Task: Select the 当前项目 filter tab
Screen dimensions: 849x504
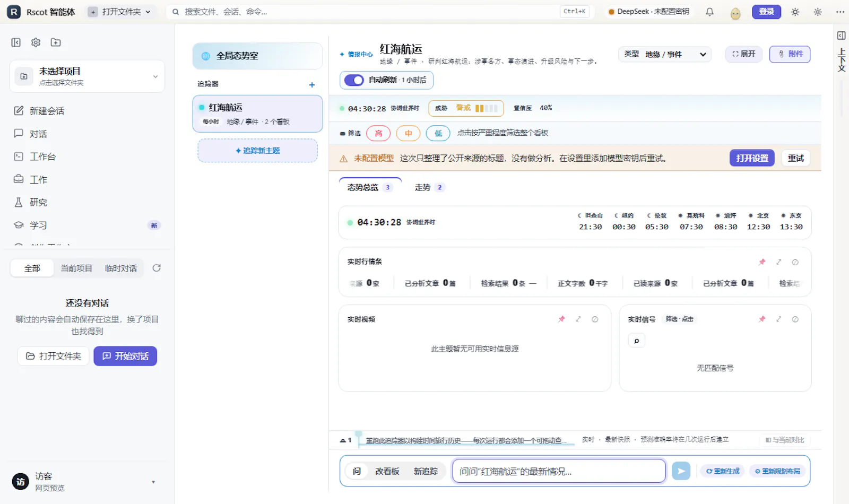Action: 76,268
